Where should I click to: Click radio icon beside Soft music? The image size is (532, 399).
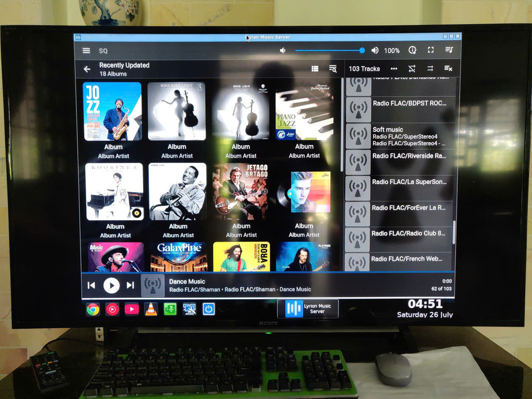358,136
